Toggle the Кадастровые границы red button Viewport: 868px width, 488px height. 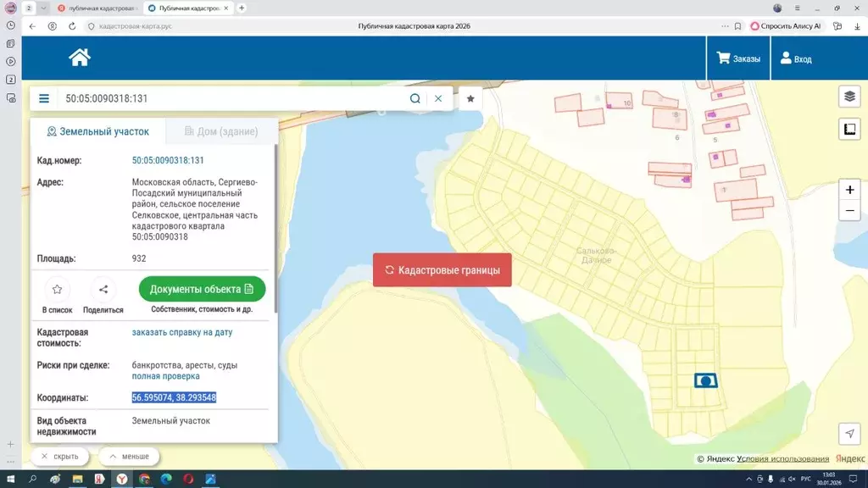442,270
